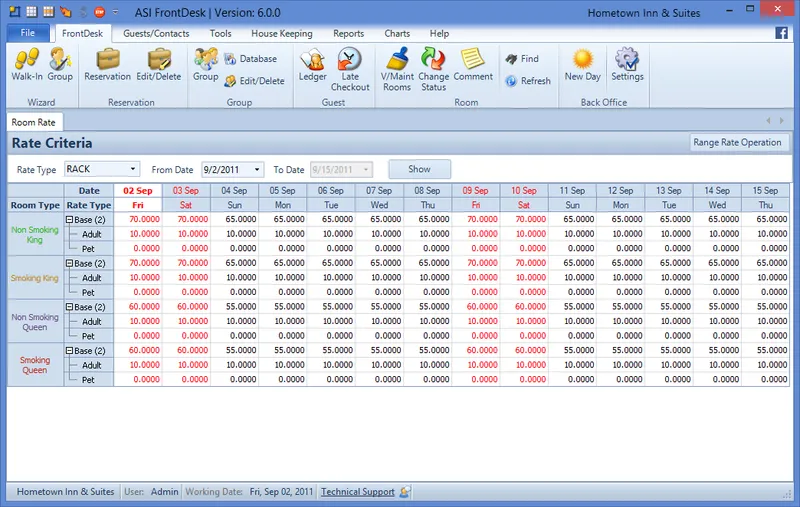
Task: Click Smoking King Adult rate for 04 Sep
Action: (x=234, y=277)
